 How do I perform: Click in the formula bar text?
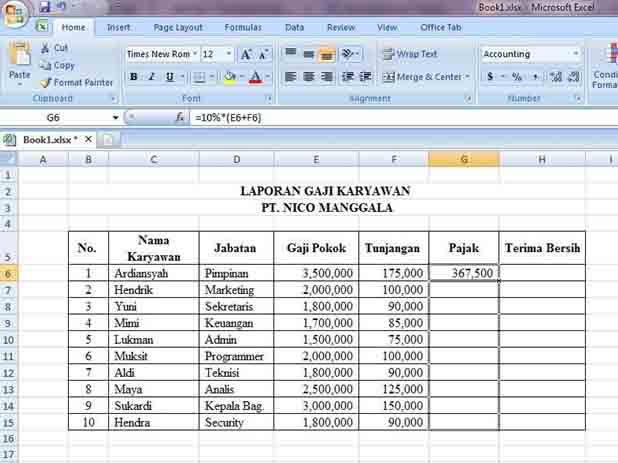click(228, 117)
